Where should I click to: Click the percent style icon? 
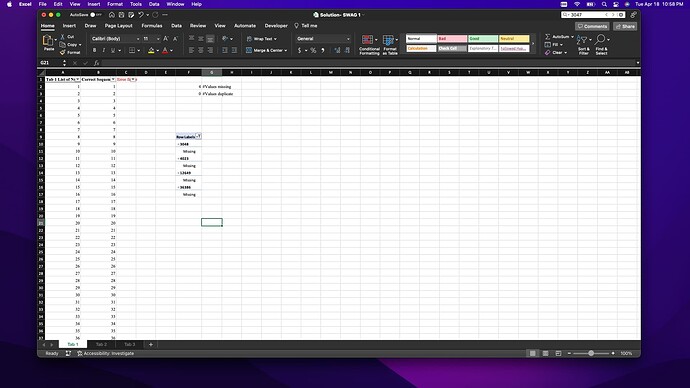pyautogui.click(x=313, y=51)
